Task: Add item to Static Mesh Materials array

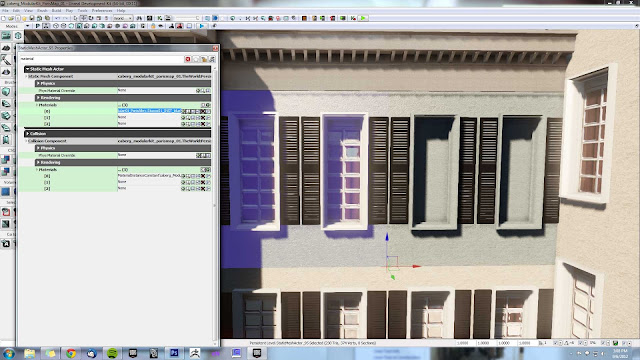Action: coord(208,105)
